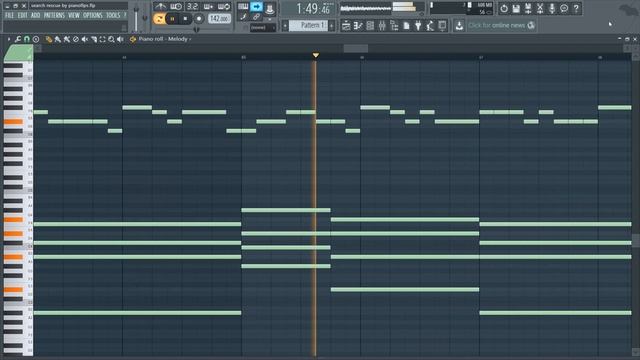Open the TOOLS menu
The width and height of the screenshot is (640, 360).
(x=113, y=16)
